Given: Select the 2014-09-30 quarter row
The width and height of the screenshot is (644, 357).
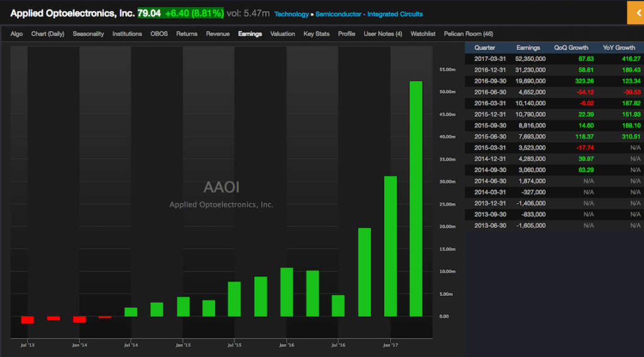Looking at the screenshot, I should tap(555, 170).
